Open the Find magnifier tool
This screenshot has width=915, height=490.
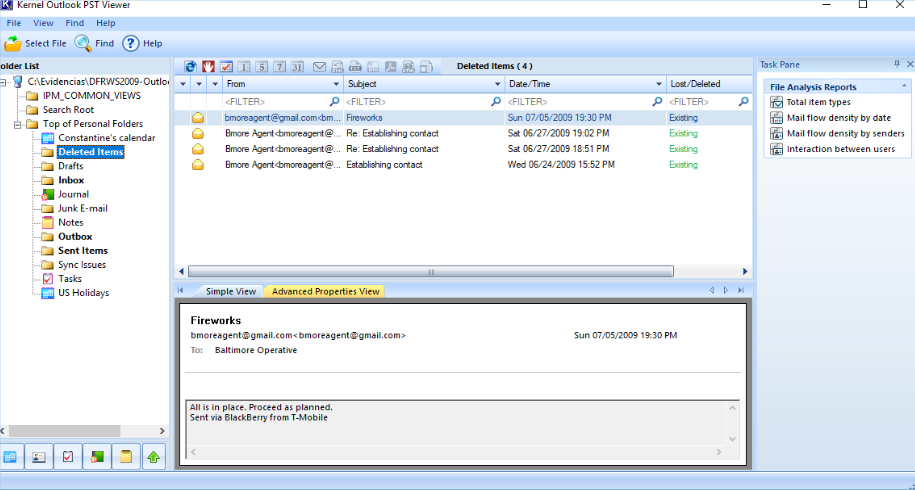coord(83,43)
